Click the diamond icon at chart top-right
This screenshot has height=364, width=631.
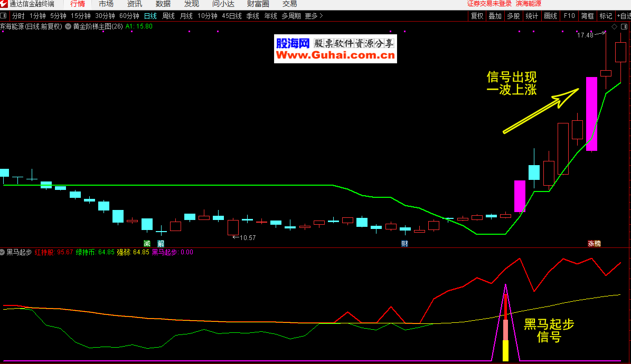[614, 26]
